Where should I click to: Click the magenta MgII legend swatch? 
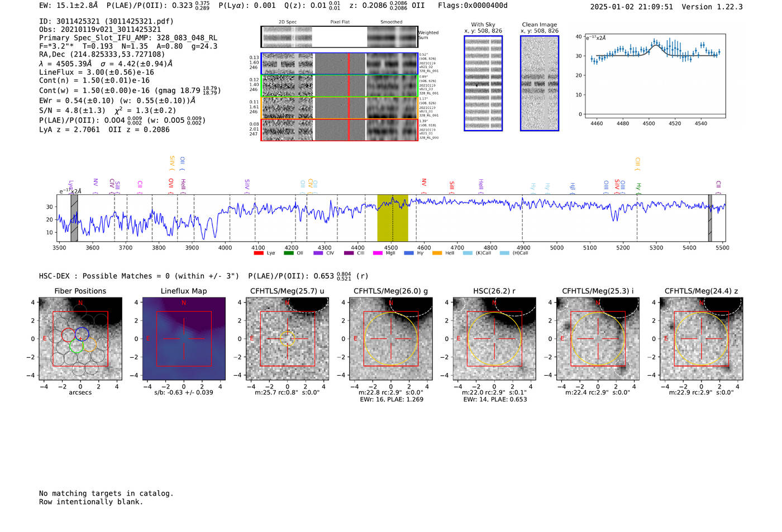[378, 253]
